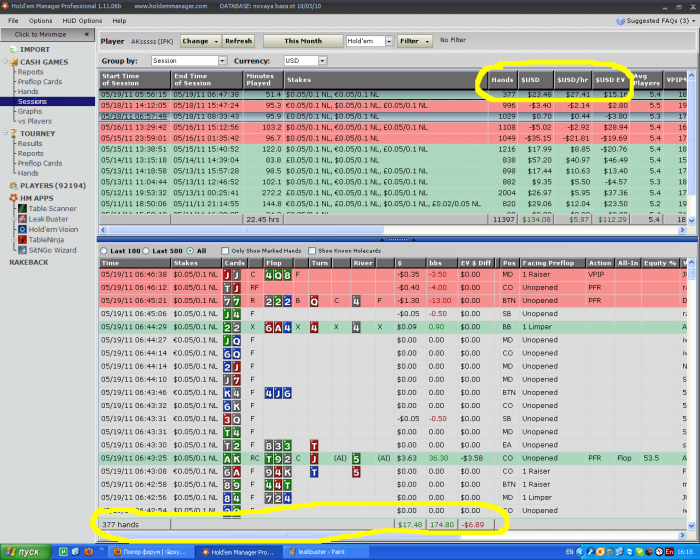Collapse sidebar with double-arrow icon
The width and height of the screenshot is (700, 560).
[87, 34]
